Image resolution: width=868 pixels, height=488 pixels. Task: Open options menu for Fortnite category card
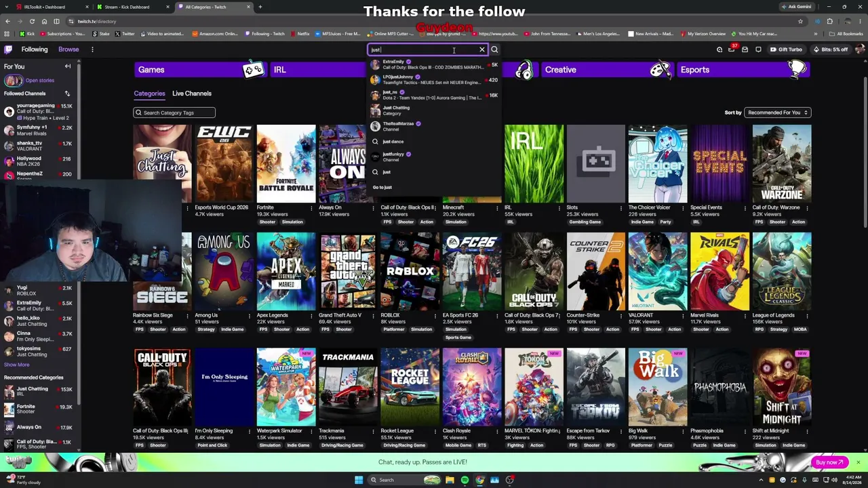(x=311, y=207)
